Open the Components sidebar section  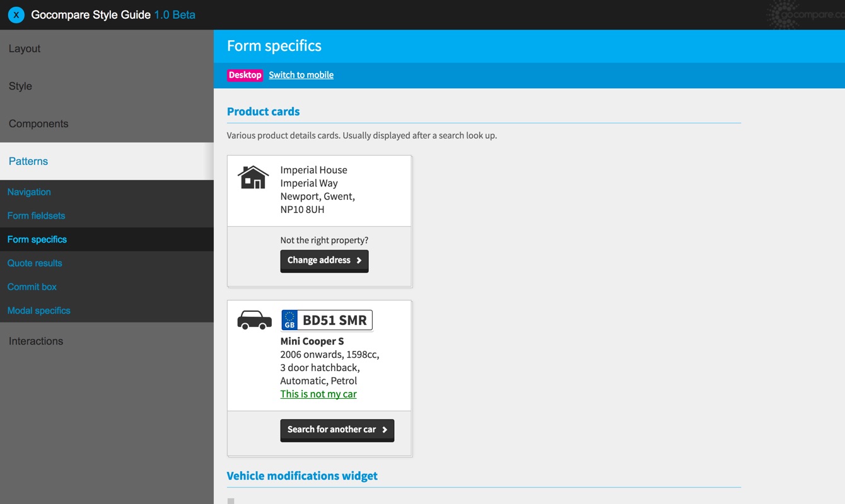click(107, 123)
